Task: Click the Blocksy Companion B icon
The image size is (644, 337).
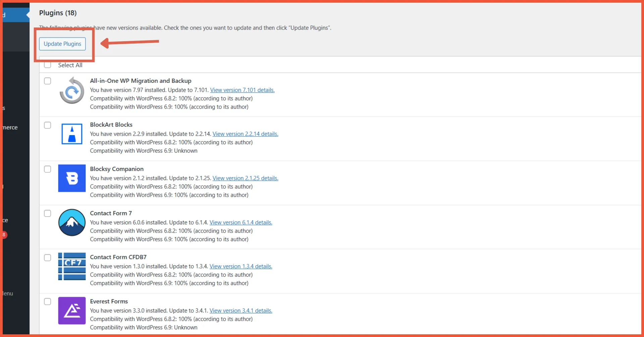Action: tap(71, 178)
